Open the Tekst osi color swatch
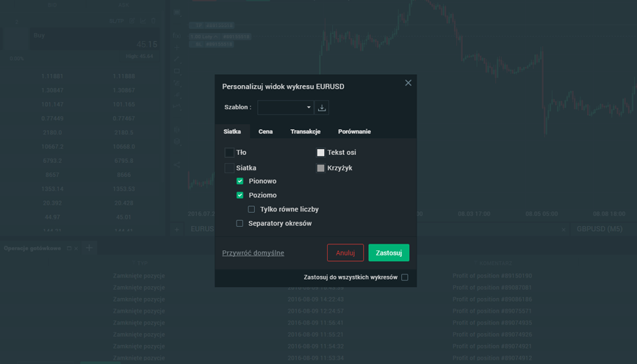637x364 pixels. click(x=320, y=153)
